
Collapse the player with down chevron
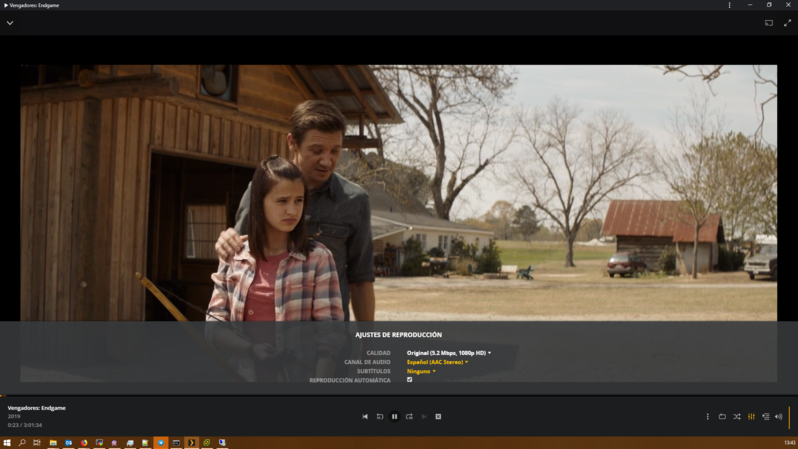(x=10, y=23)
